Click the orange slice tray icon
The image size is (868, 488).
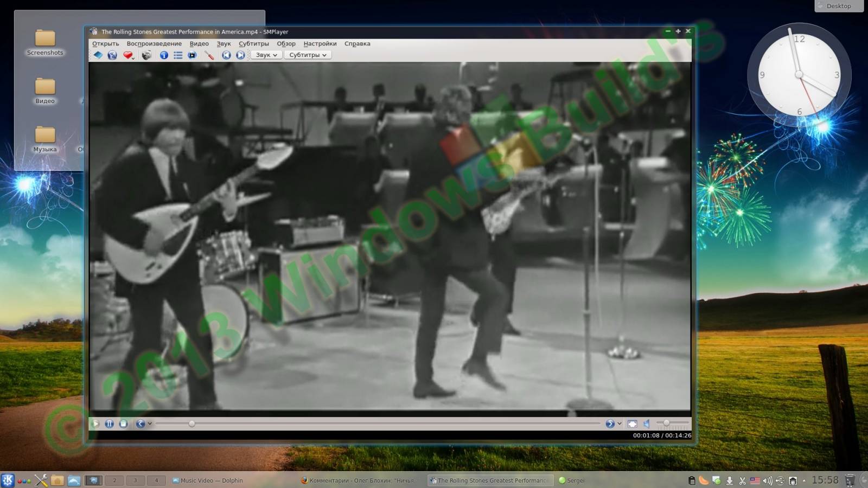[x=704, y=480]
